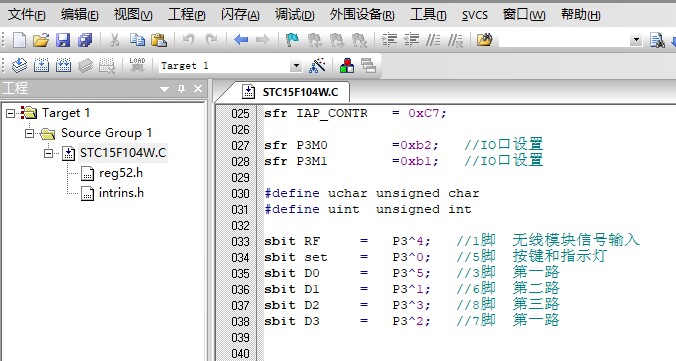Screen dimensions: 676x361
Task: Undo the last edit
Action: [188, 40]
